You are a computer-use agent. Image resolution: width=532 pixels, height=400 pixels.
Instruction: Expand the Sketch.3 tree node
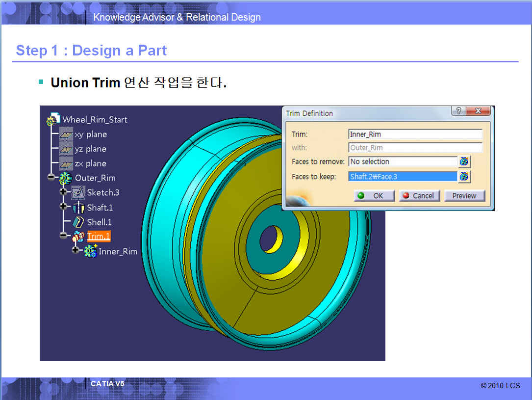pos(63,192)
